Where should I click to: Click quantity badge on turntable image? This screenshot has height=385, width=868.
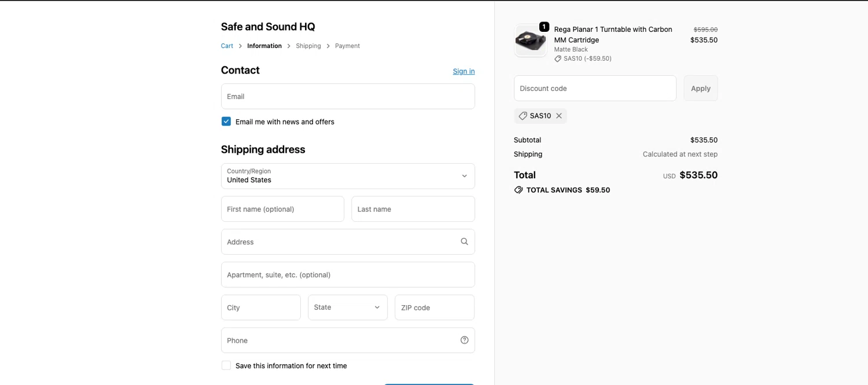(544, 27)
